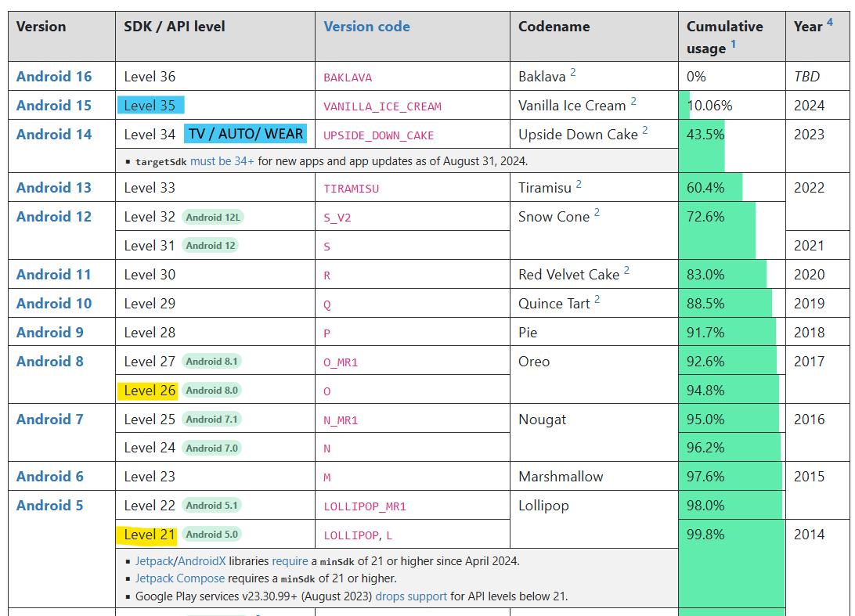Click the SDK / API level column header

pos(215,36)
